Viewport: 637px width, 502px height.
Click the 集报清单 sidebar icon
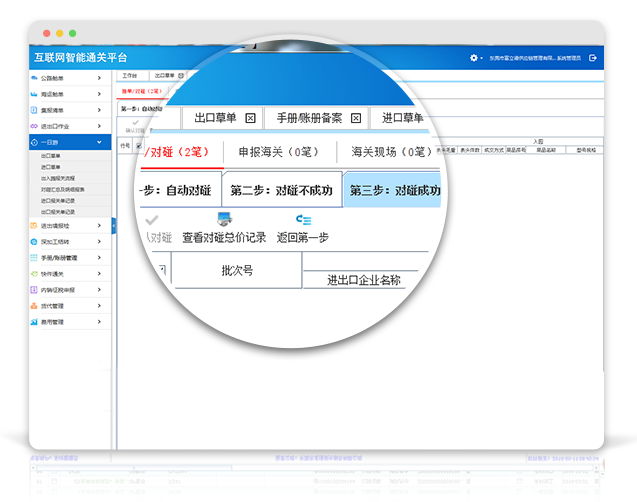[34, 110]
